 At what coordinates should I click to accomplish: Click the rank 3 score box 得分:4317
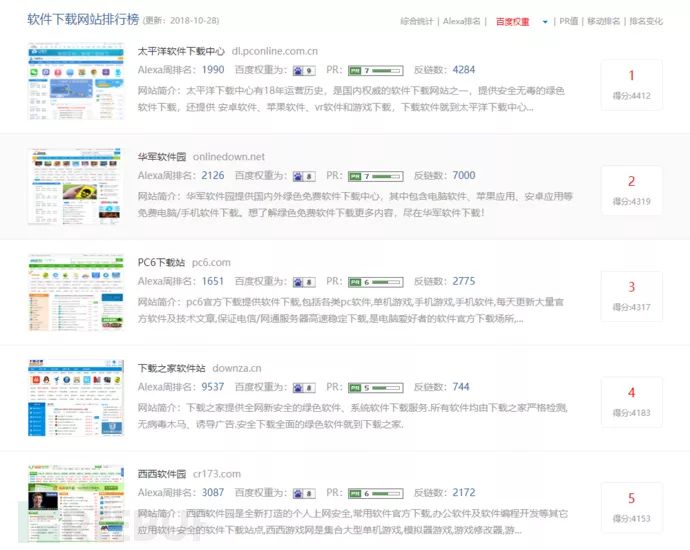coord(631,296)
